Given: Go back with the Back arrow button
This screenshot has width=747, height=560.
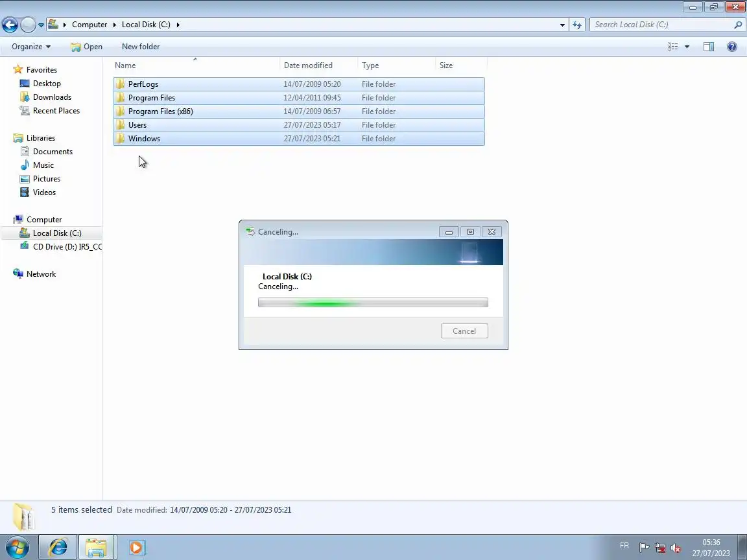Looking at the screenshot, I should pos(10,25).
